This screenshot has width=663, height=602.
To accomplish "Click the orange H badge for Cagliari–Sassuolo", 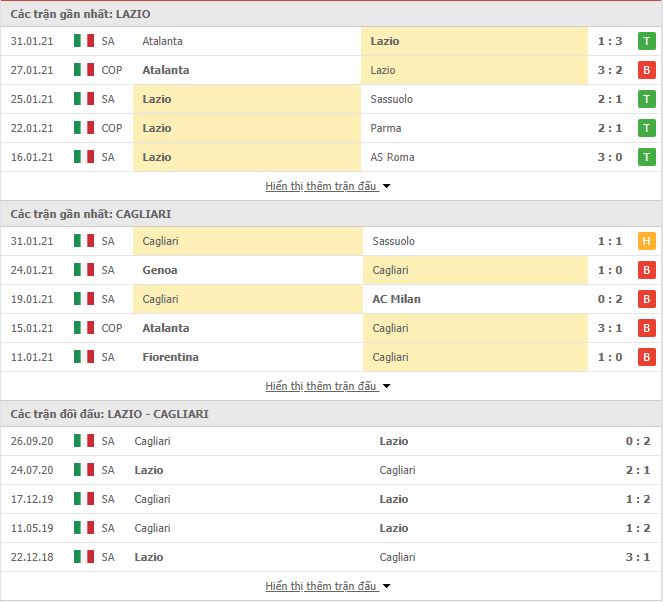I will (x=646, y=241).
